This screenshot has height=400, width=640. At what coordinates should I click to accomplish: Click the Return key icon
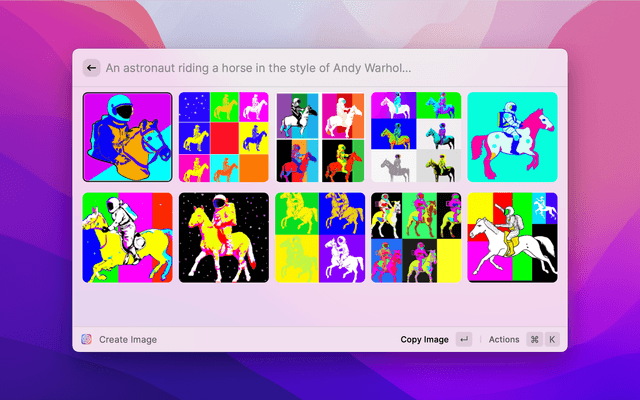point(464,339)
